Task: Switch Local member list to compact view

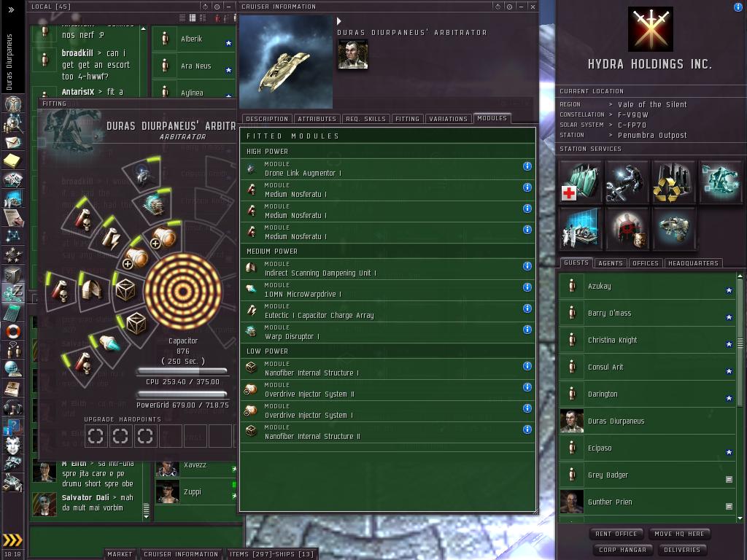Action: click(182, 18)
